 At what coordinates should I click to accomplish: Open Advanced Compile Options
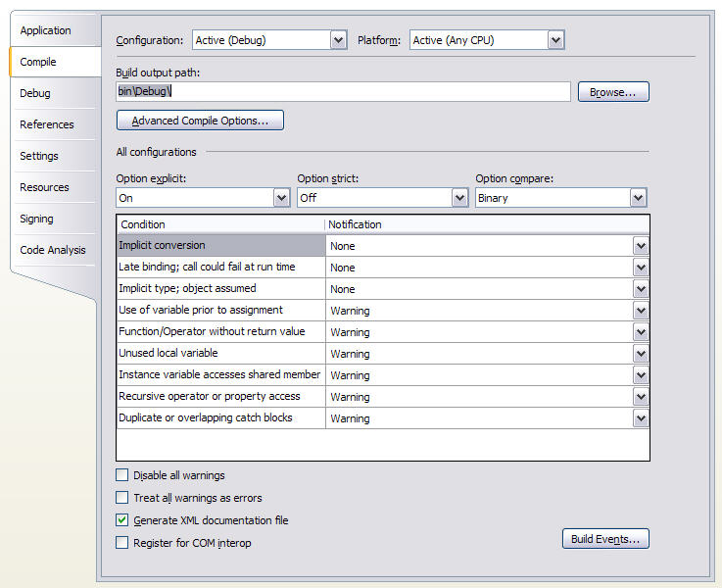(200, 121)
